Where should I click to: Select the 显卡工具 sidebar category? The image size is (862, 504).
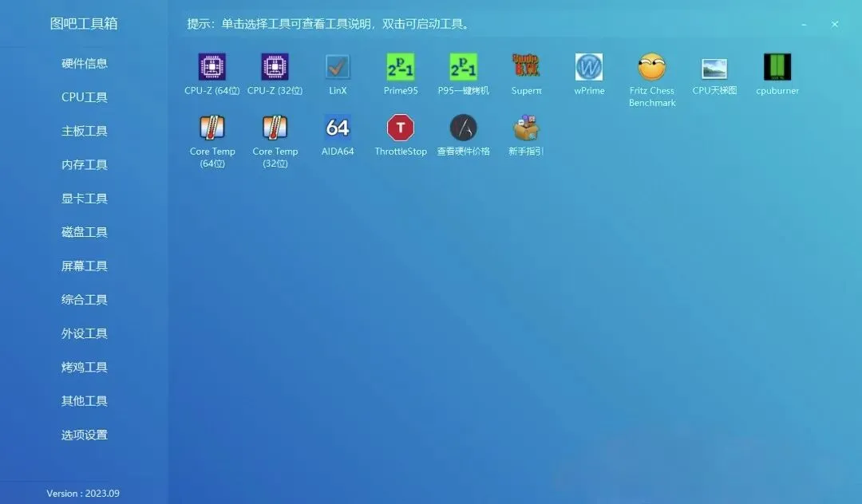[84, 198]
